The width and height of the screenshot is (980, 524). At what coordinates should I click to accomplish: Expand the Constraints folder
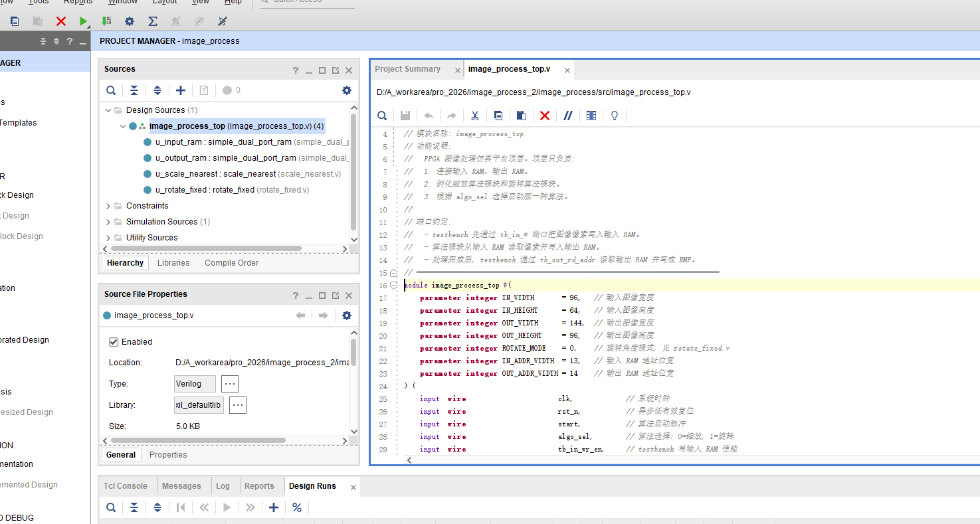click(x=109, y=206)
